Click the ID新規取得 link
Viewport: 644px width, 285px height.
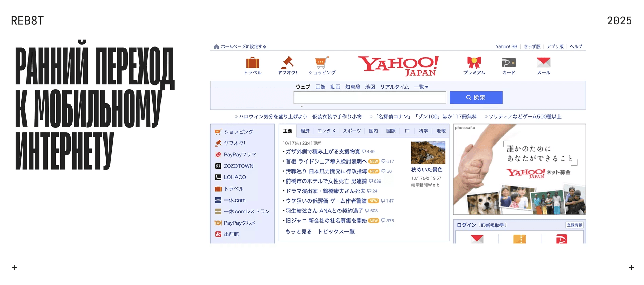pos(492,225)
